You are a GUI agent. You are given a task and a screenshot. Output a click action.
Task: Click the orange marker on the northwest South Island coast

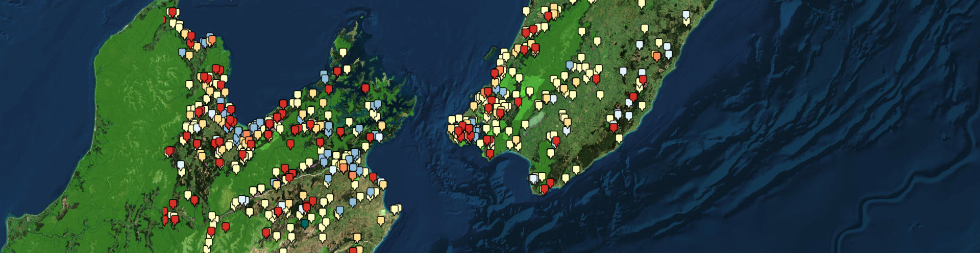pos(212,39)
